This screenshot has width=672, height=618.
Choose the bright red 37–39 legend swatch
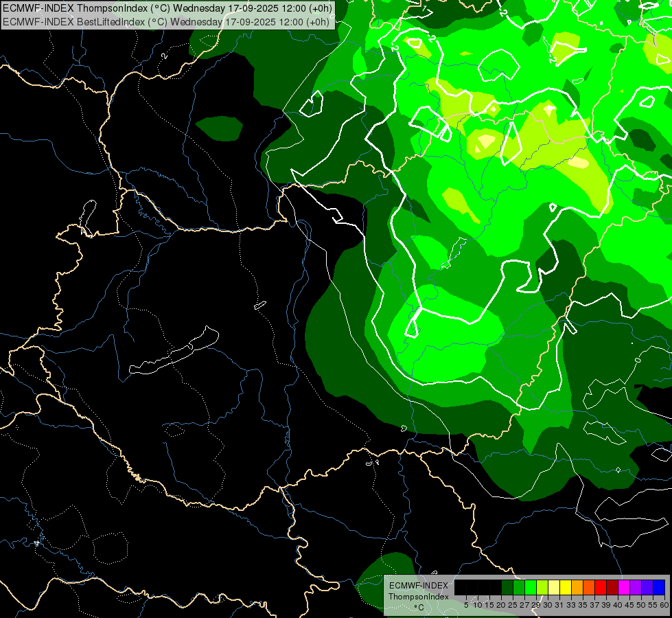601,587
